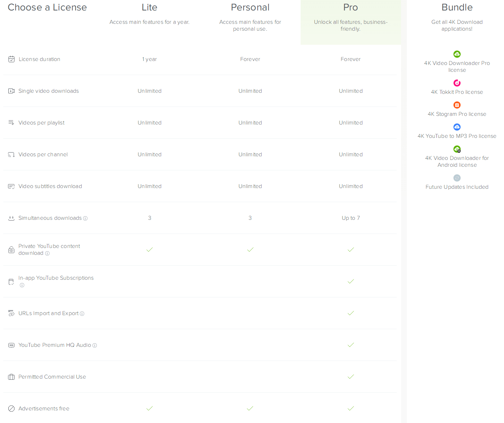
Task: Click the URLs Import and Export icon
Action: click(12, 313)
